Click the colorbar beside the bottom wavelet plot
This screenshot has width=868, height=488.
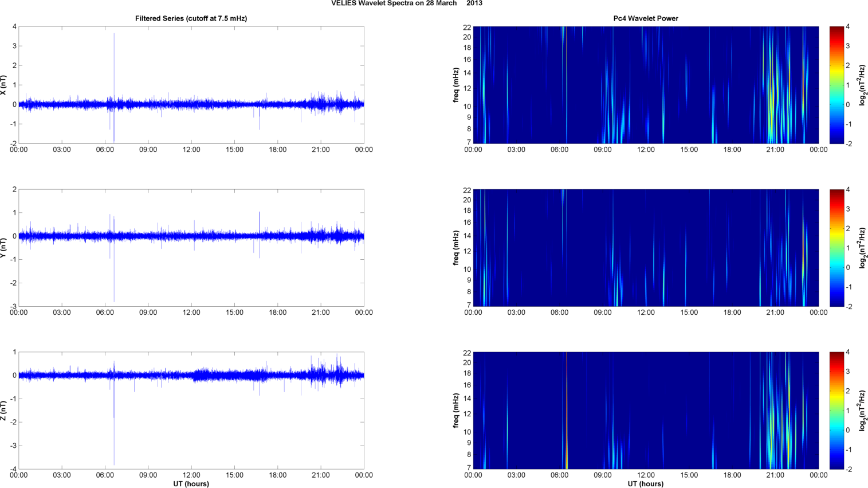point(836,411)
